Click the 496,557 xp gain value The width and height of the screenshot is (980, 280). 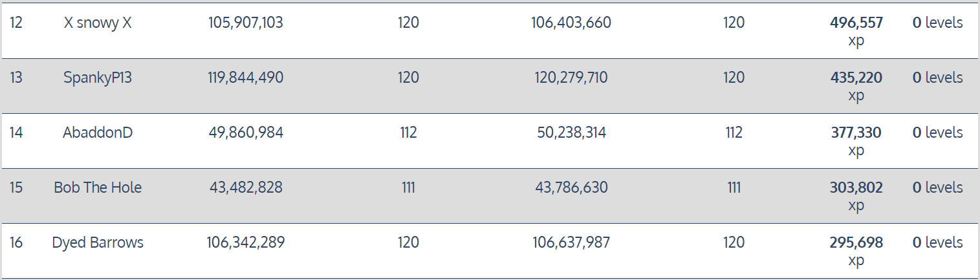(856, 23)
